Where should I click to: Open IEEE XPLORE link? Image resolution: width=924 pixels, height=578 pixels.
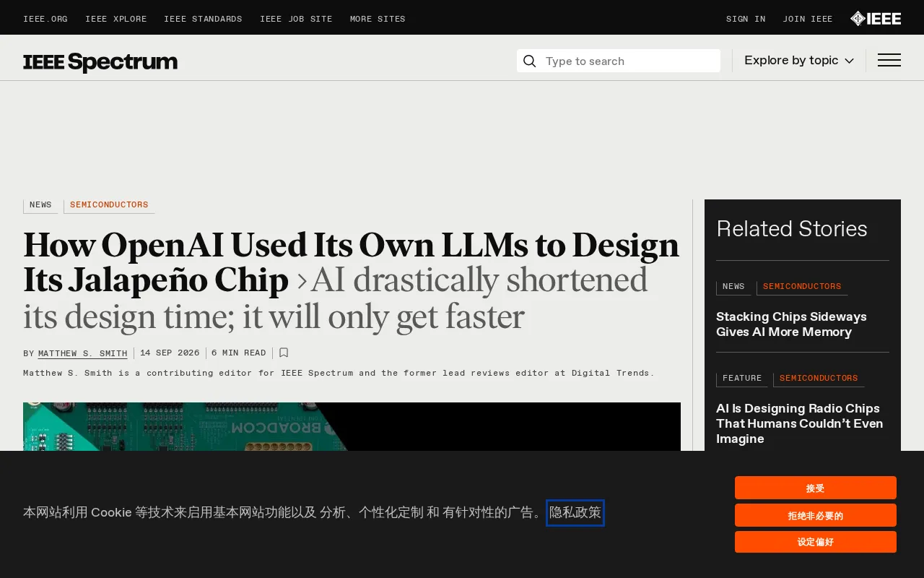(116, 20)
